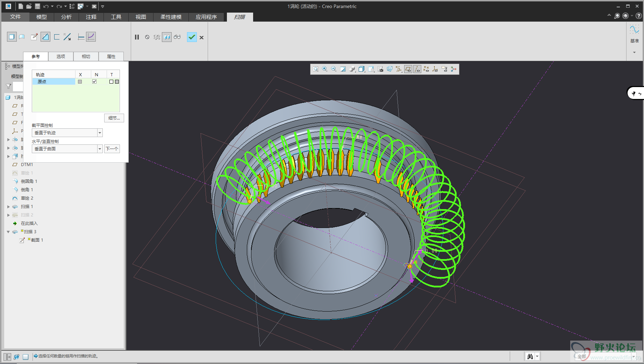Click the zoom in magnifier icon
The image size is (644, 364).
coord(325,69)
